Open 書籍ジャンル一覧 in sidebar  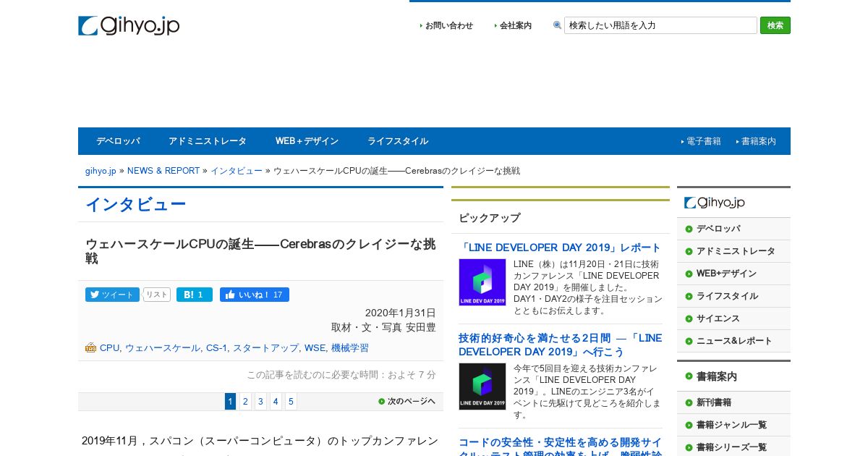[x=731, y=425]
